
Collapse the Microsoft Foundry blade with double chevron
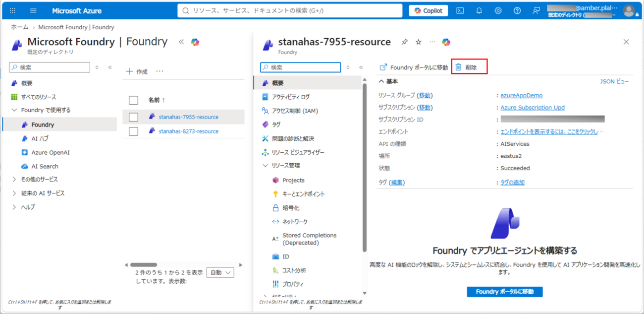point(181,42)
